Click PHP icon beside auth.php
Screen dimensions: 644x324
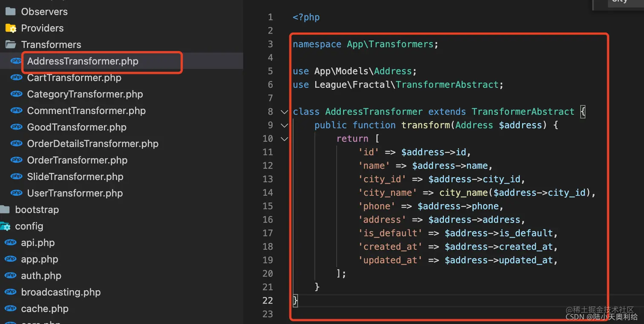coord(10,275)
